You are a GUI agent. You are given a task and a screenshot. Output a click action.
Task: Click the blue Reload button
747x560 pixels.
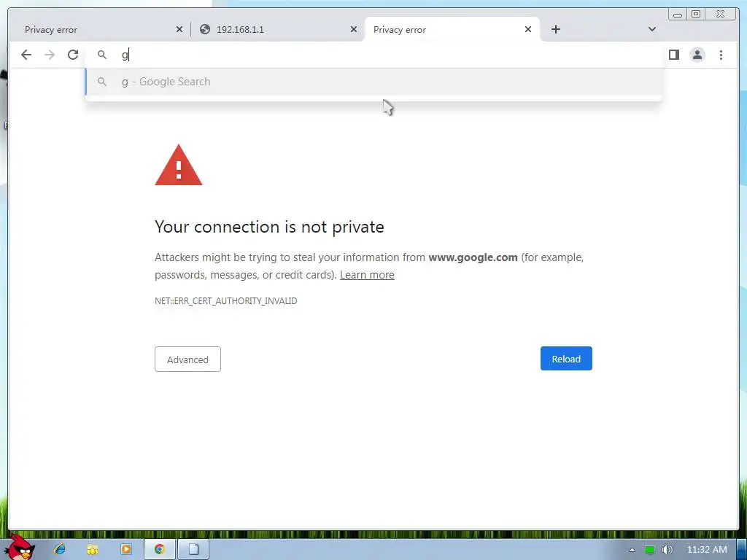tap(566, 359)
